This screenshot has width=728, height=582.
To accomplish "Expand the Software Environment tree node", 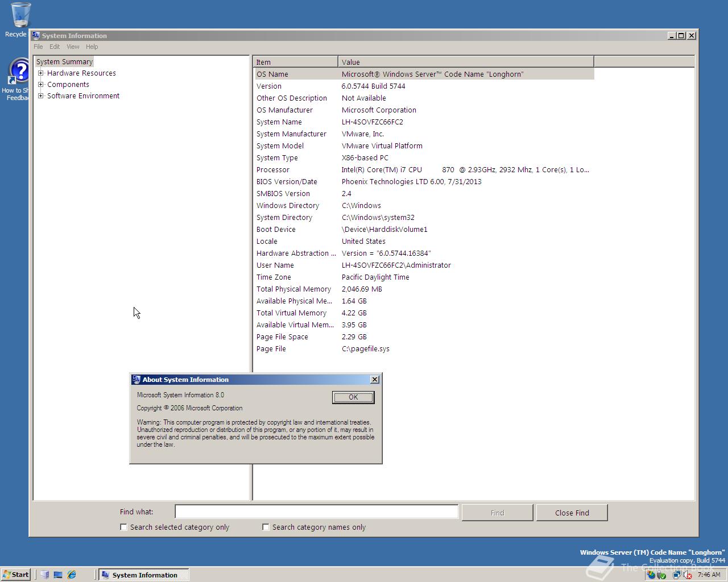I will tap(41, 95).
